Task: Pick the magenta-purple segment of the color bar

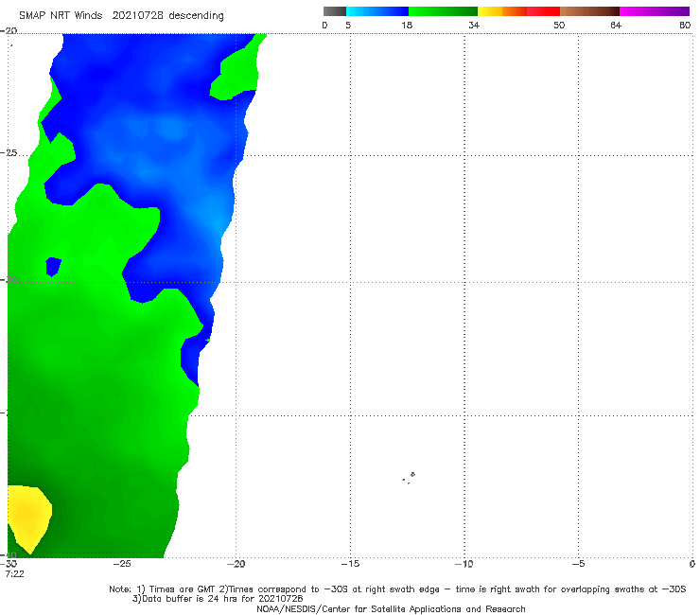Action: click(655, 11)
